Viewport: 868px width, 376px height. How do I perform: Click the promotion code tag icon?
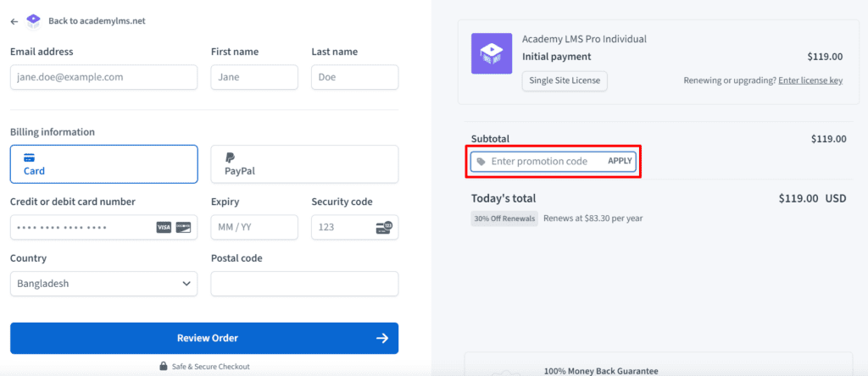pos(481,161)
